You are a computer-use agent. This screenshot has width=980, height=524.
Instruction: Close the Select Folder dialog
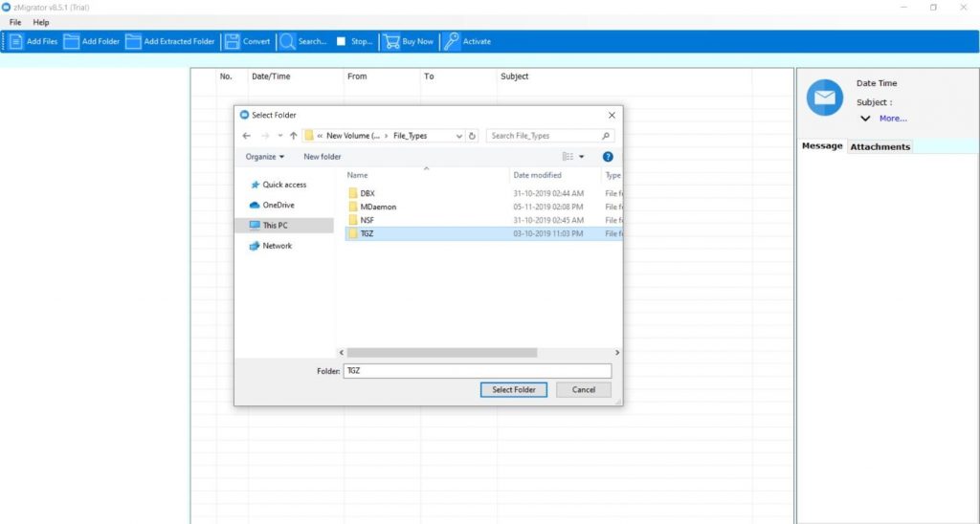pos(612,115)
